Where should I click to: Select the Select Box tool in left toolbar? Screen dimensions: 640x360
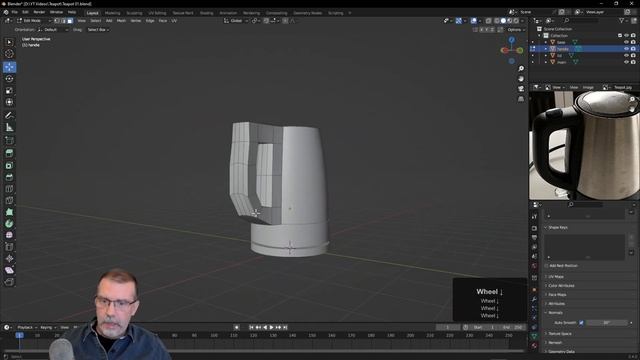(x=9, y=42)
